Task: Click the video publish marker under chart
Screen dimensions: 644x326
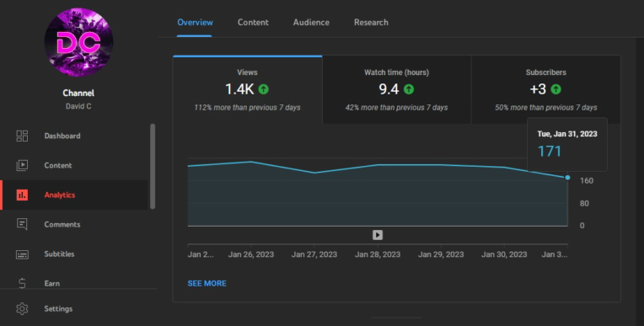Action: 378,235
